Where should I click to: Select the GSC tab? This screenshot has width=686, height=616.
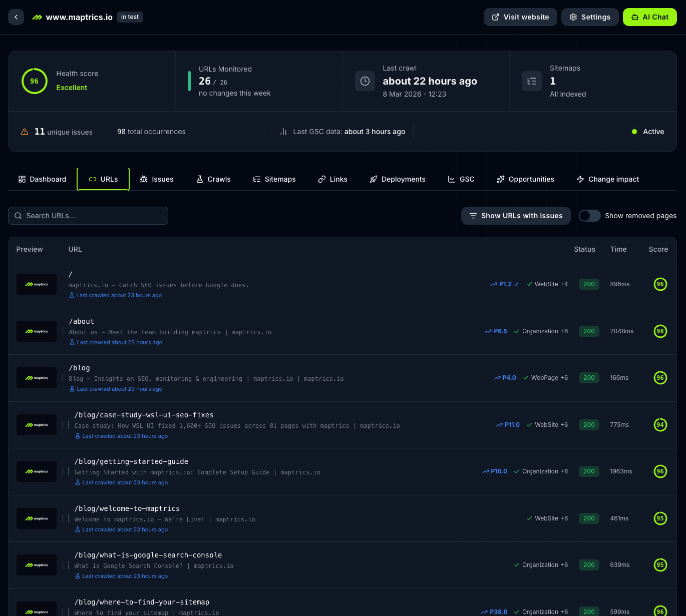(x=461, y=179)
